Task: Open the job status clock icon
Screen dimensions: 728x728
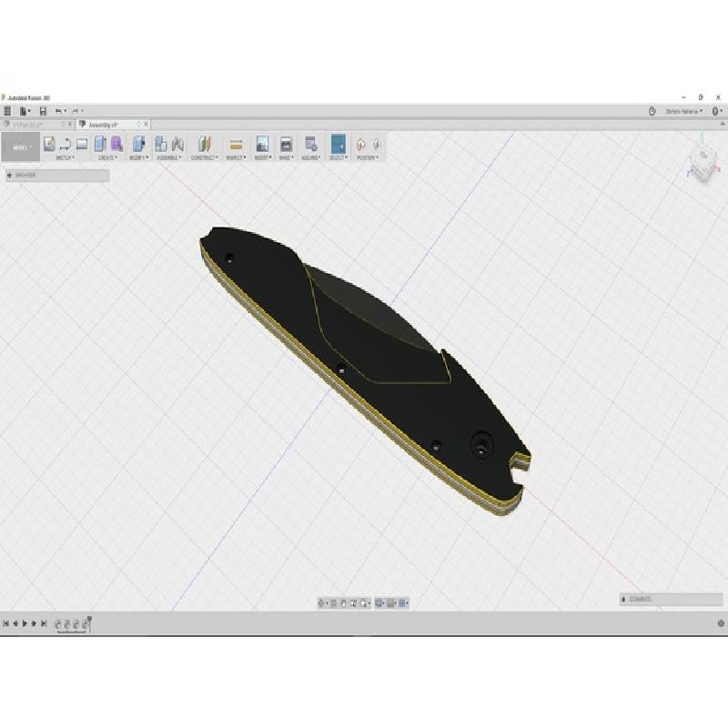Action: [x=652, y=111]
